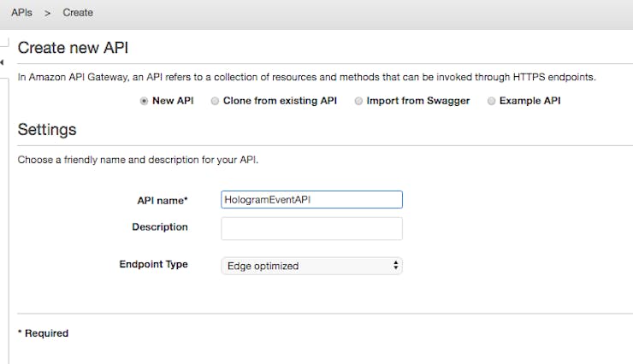633x364 pixels.
Task: Click the Create breadcrumb item
Action: tap(78, 13)
